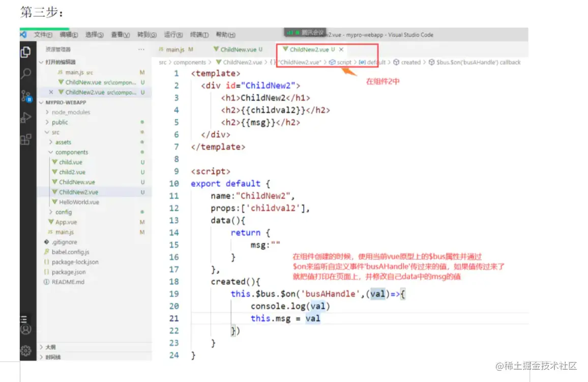The width and height of the screenshot is (588, 382).
Task: Collapse the 打开的编辑器 section
Action: tap(60, 62)
